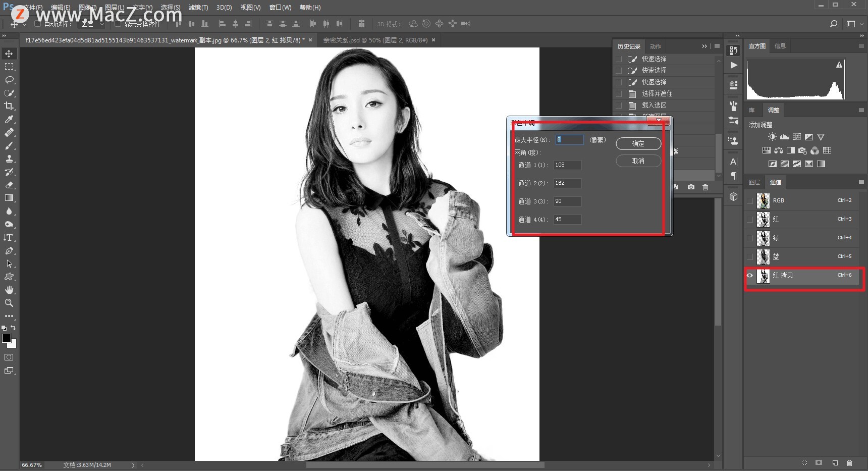Select the Eyedropper tool
This screenshot has height=471, width=868.
pyautogui.click(x=9, y=119)
